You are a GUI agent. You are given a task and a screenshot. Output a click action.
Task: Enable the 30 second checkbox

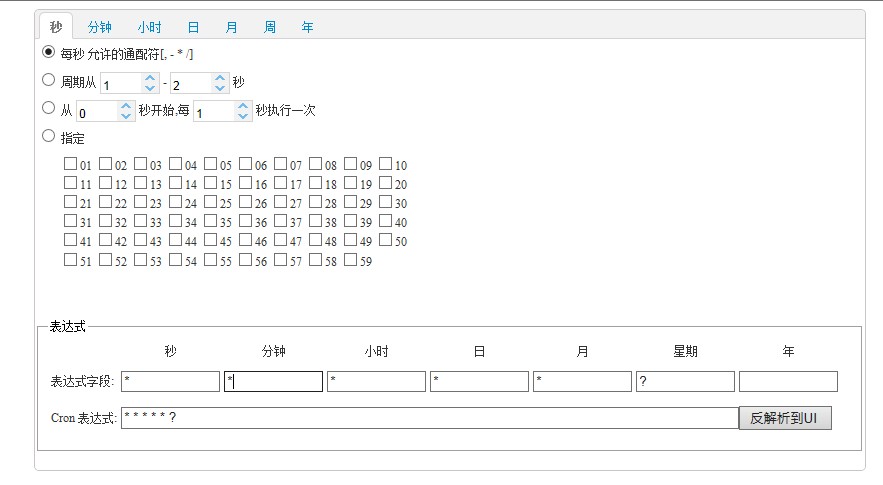385,202
